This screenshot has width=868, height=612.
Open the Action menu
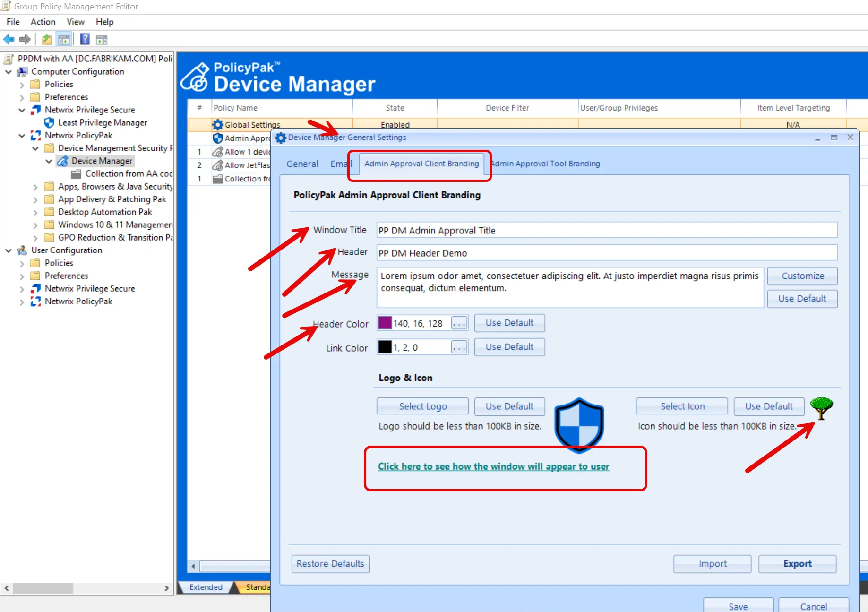click(x=43, y=22)
